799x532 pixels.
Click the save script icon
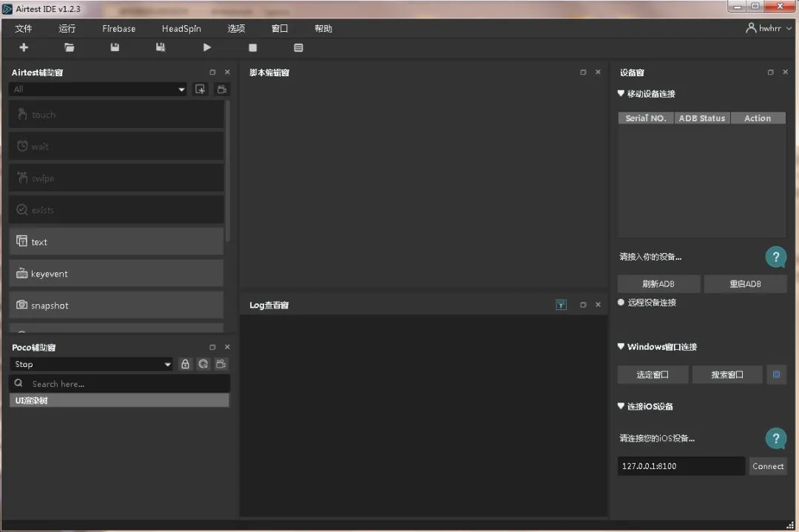pos(115,47)
